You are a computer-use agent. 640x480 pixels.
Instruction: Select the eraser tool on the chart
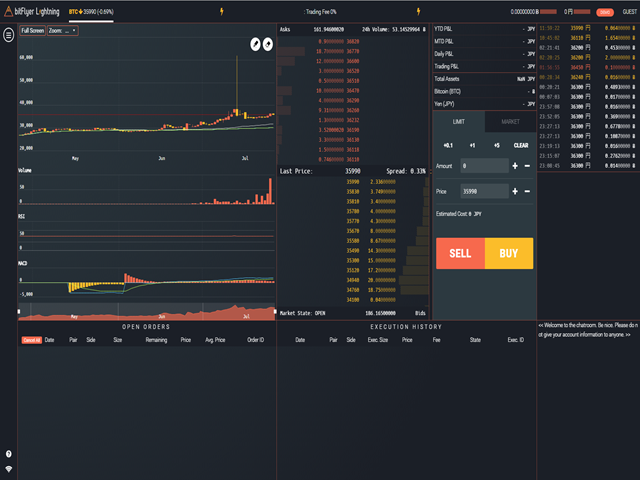coord(269,44)
